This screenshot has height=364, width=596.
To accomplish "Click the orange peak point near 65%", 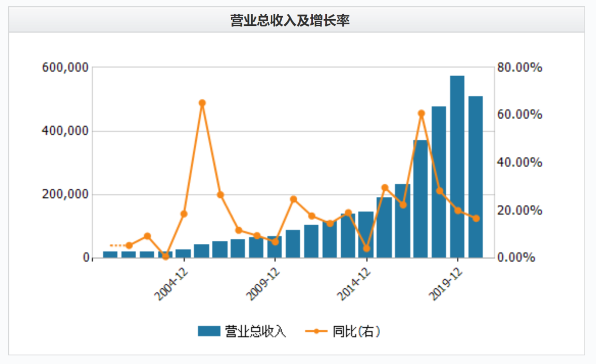I will coord(202,103).
